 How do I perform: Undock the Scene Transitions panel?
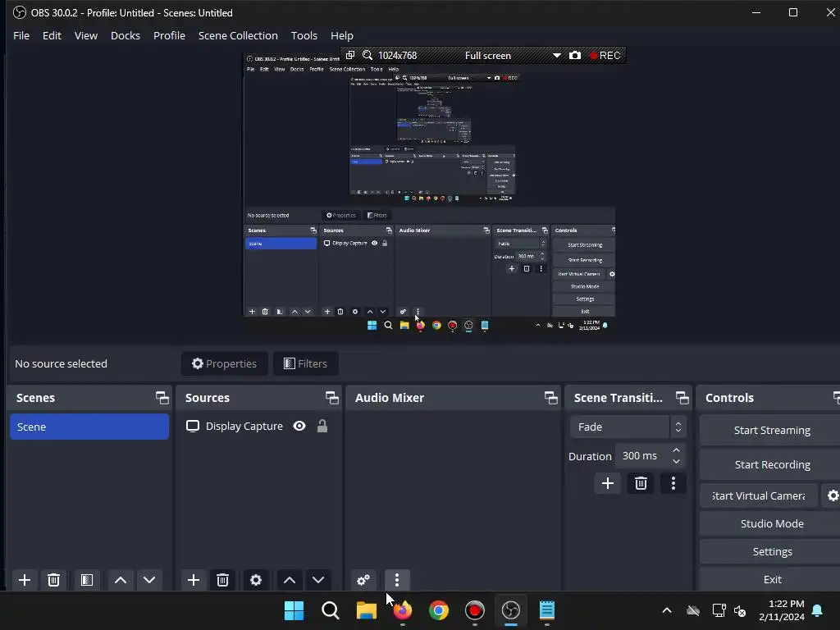click(682, 398)
